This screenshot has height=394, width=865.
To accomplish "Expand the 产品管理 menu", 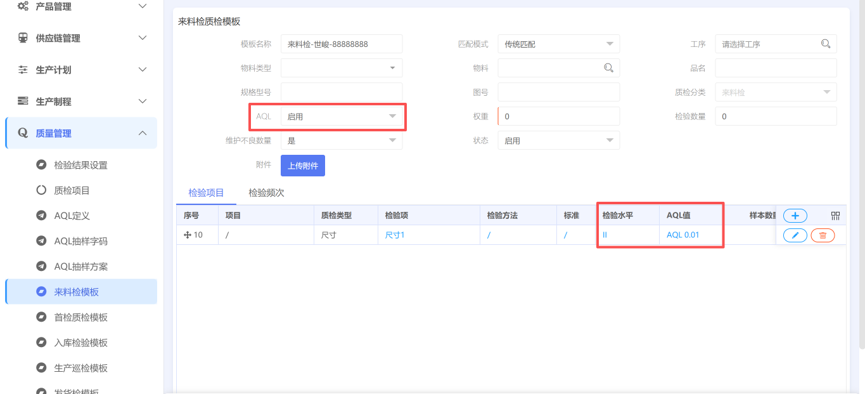I will click(x=142, y=6).
